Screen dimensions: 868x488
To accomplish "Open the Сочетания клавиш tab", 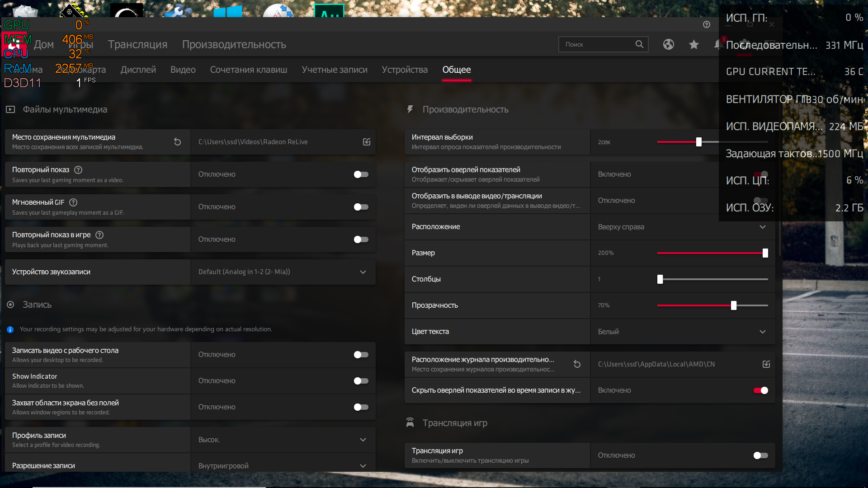I will [x=248, y=70].
